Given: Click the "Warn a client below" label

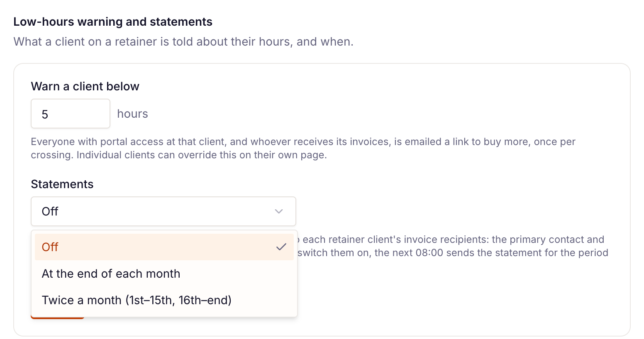Looking at the screenshot, I should point(85,86).
